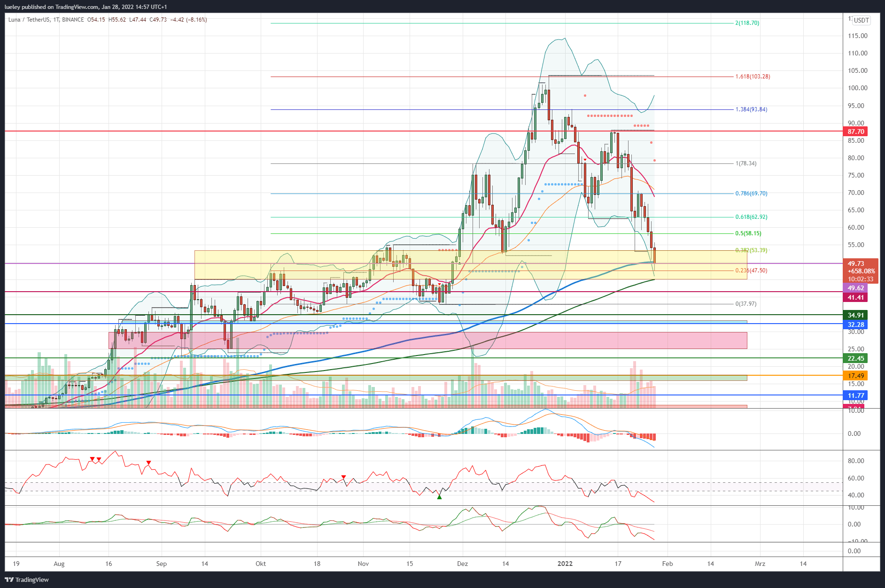Click the 115.00 price axis tick
The width and height of the screenshot is (885, 588).
[x=857, y=36]
